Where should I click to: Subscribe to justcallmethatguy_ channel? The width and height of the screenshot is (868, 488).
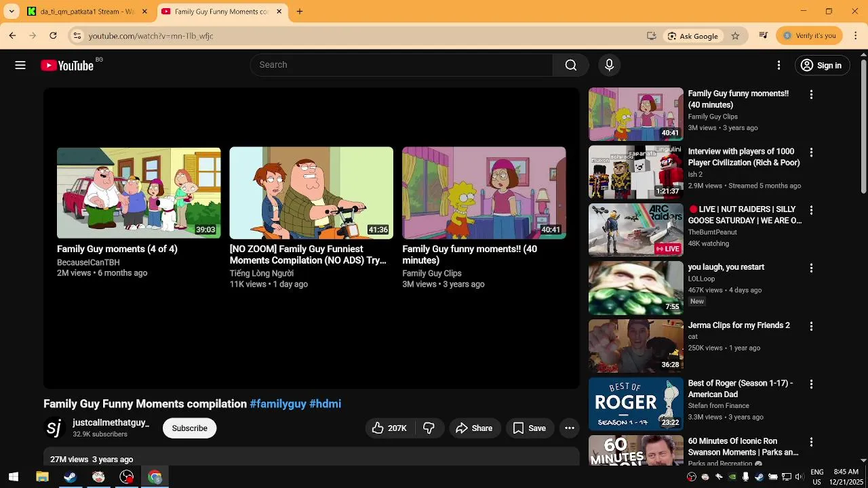pyautogui.click(x=189, y=428)
